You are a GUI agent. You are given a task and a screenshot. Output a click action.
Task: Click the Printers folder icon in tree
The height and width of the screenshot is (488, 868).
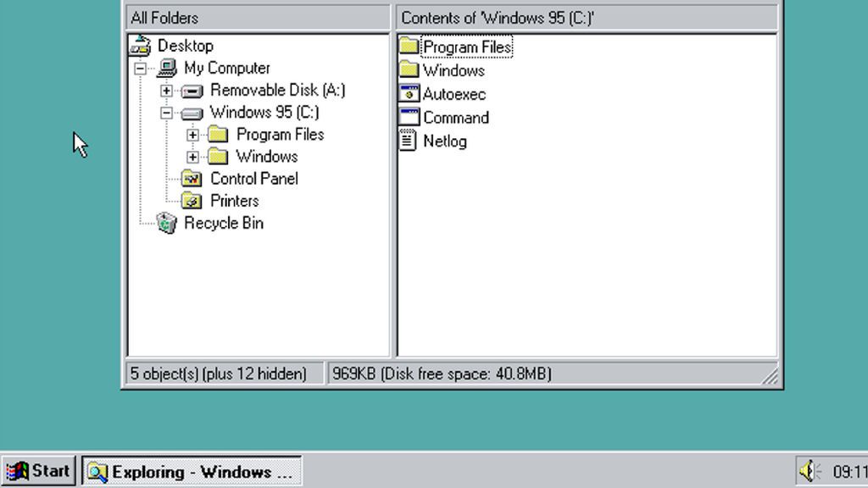click(192, 201)
